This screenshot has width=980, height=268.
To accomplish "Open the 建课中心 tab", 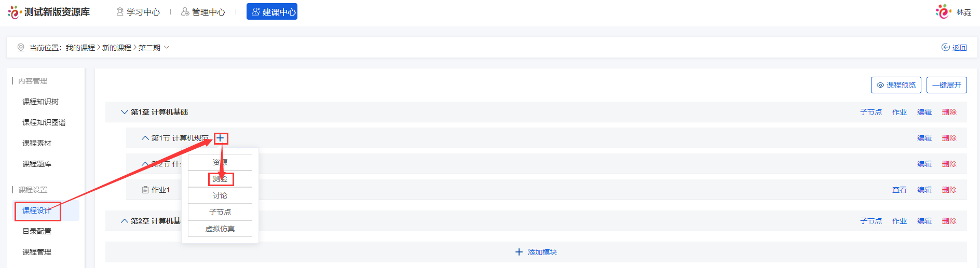I will tap(272, 12).
